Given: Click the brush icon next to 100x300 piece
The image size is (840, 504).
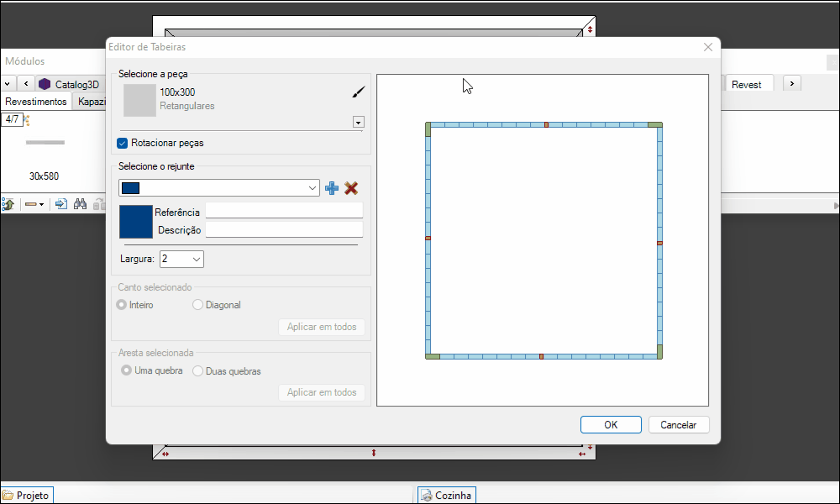Looking at the screenshot, I should click(x=359, y=92).
